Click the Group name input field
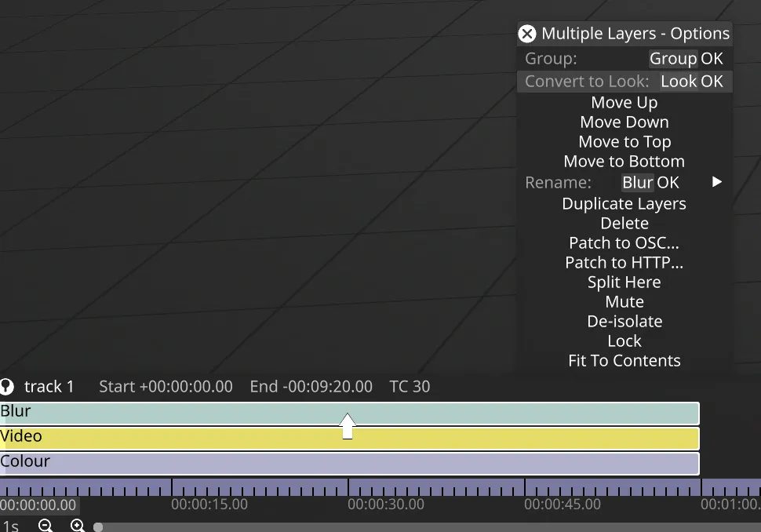This screenshot has height=532, width=761. [673, 59]
